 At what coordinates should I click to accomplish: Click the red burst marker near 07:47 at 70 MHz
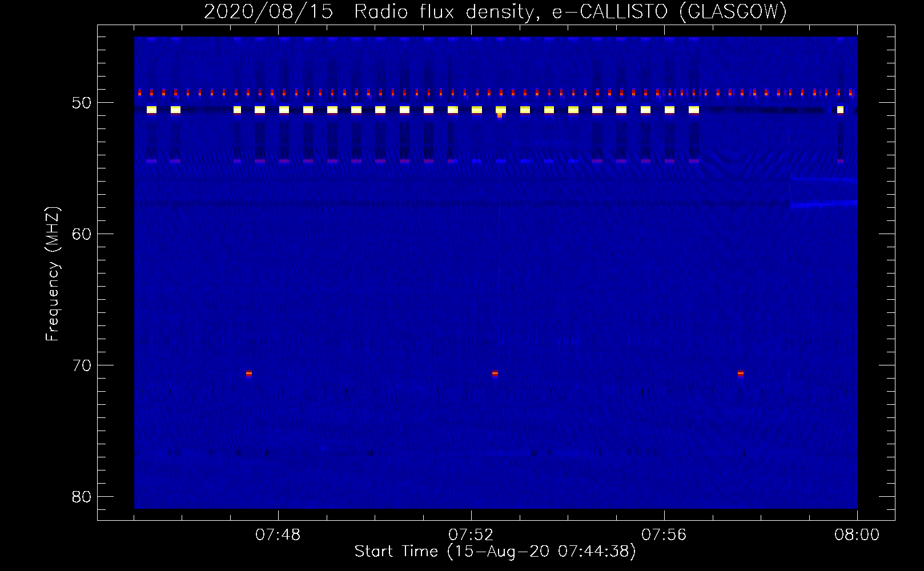tap(249, 373)
